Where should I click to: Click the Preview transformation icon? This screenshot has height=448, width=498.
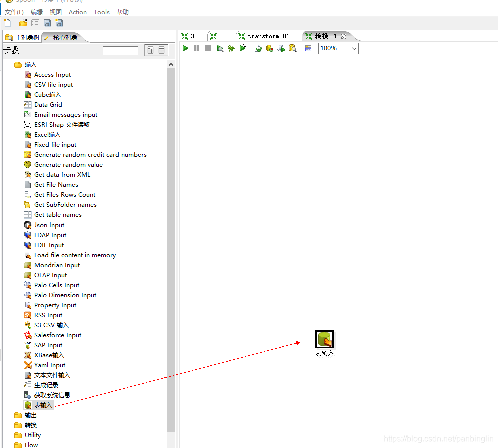pos(220,48)
